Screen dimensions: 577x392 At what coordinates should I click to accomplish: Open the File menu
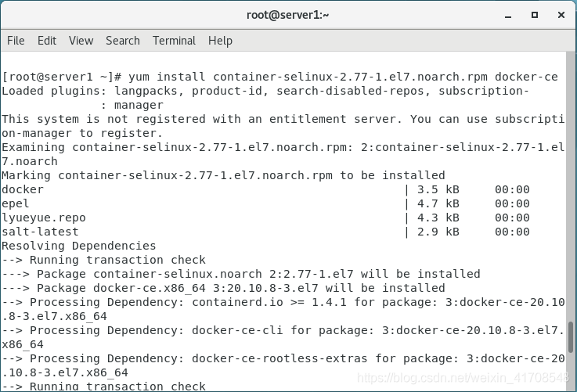[16, 41]
